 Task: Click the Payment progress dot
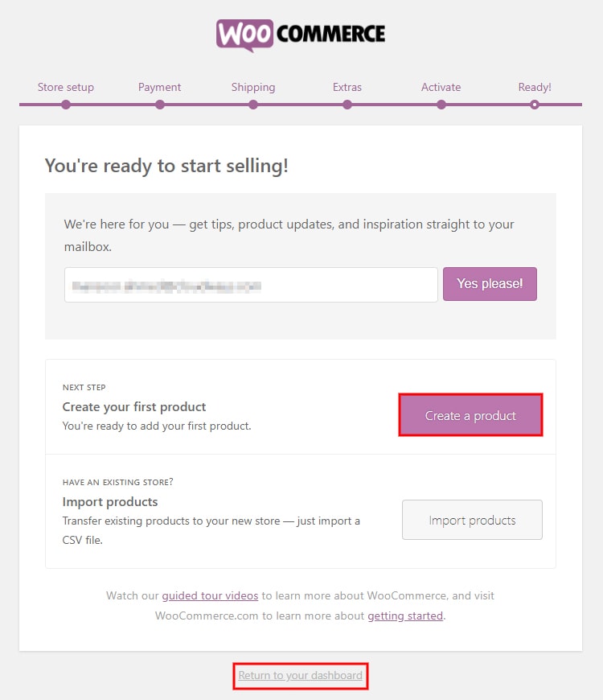[x=160, y=105]
